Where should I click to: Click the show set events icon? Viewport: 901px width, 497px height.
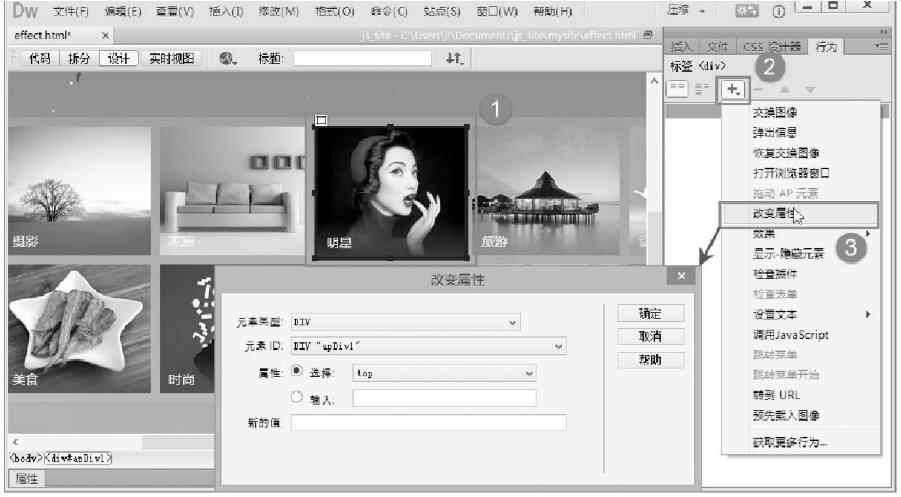pyautogui.click(x=677, y=90)
